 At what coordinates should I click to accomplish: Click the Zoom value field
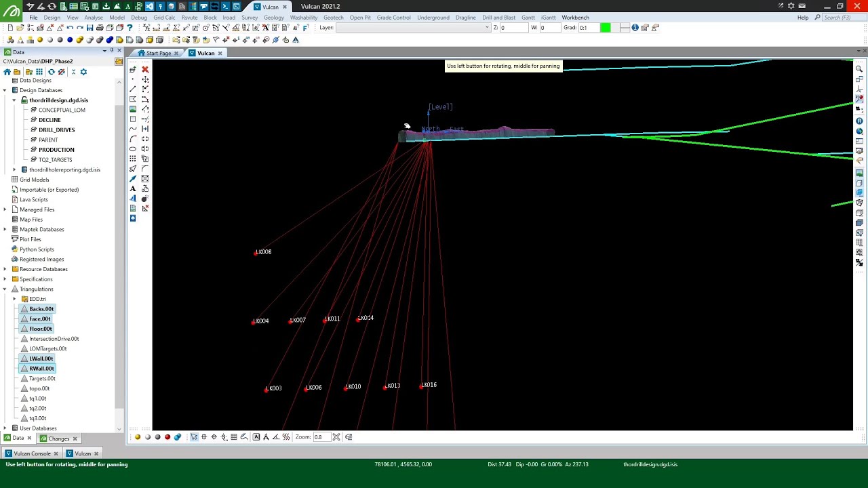[x=321, y=437]
